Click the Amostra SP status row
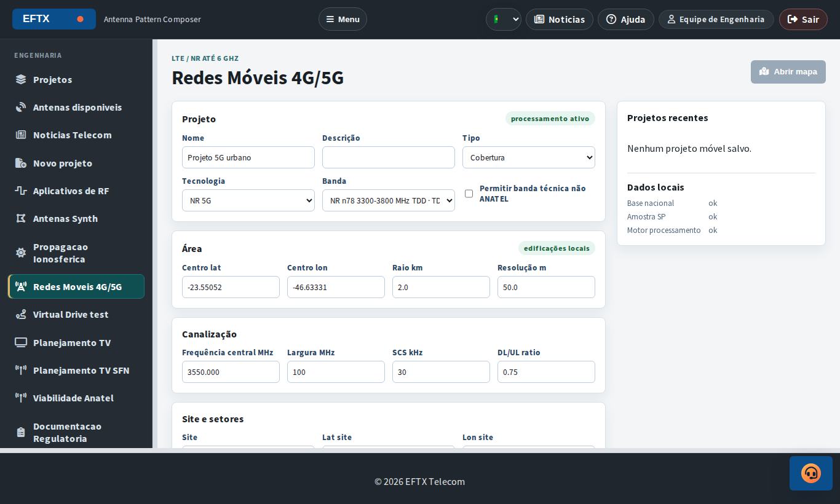This screenshot has height=504, width=840. pyautogui.click(x=721, y=216)
